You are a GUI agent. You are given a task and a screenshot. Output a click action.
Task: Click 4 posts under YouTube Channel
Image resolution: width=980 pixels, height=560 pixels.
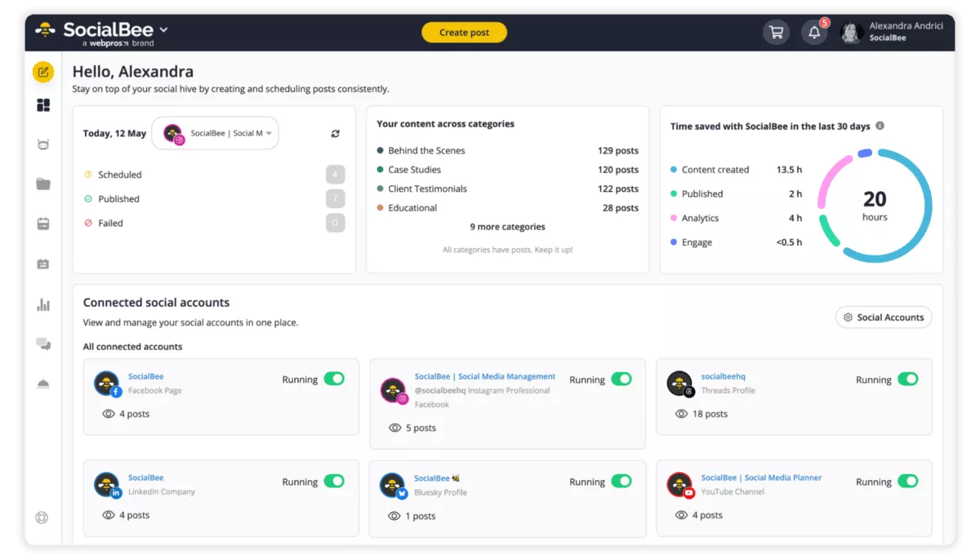707,515
